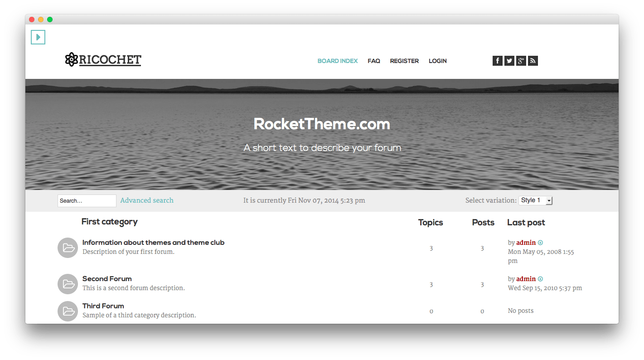Open Style 1 variation dropdown
Screen dimensions: 644x360
(536, 200)
